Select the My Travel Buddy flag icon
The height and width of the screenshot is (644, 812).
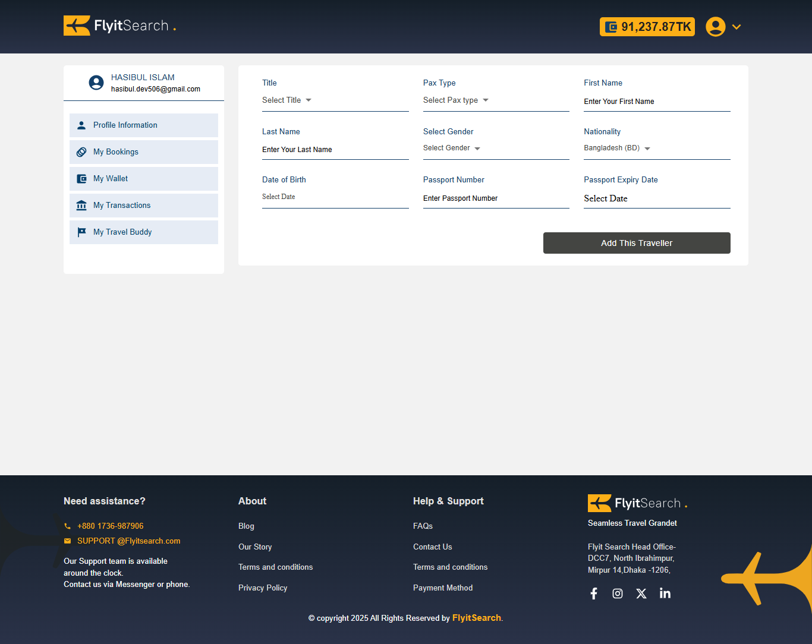tap(81, 232)
